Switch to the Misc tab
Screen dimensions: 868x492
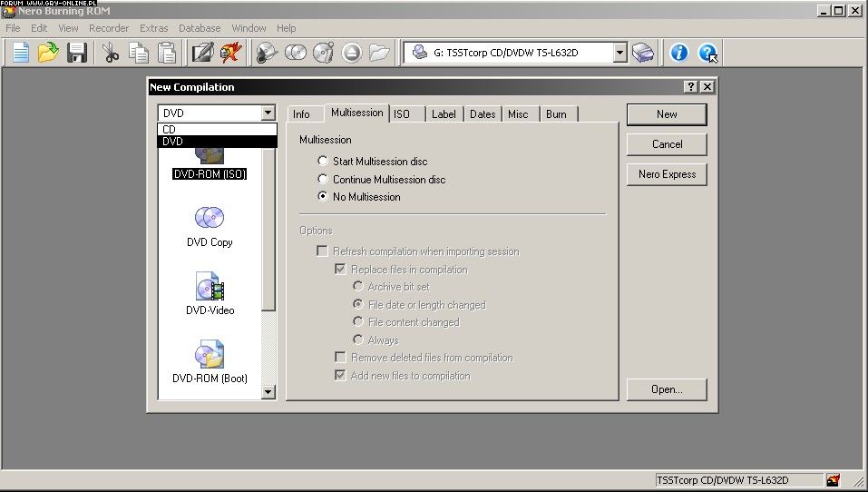coord(521,114)
